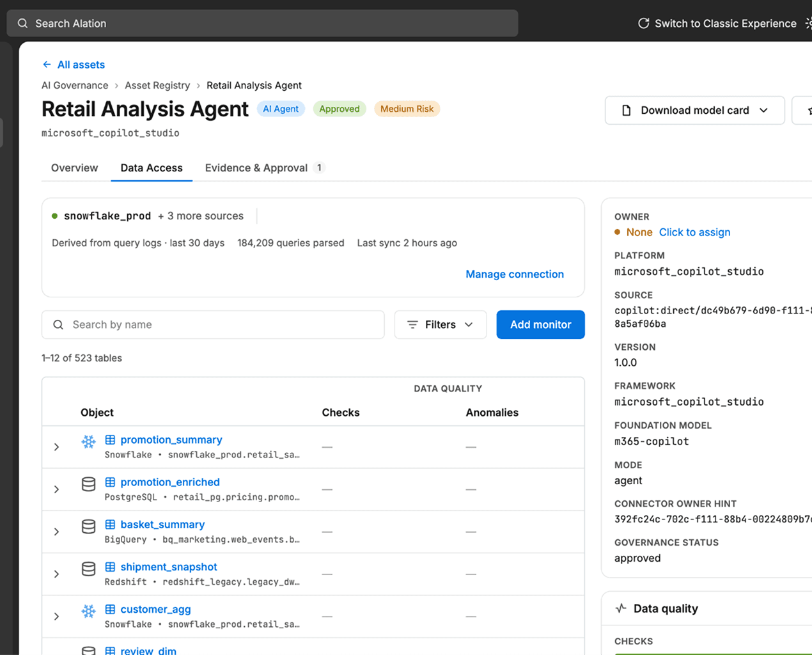812x655 pixels.
Task: Click the Add monitor button
Action: [x=540, y=325]
